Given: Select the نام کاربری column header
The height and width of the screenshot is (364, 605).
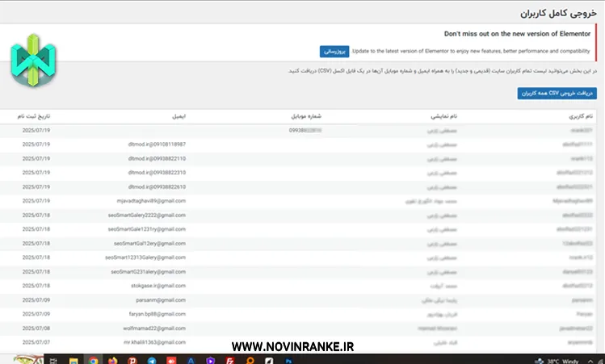Looking at the screenshot, I should (581, 116).
